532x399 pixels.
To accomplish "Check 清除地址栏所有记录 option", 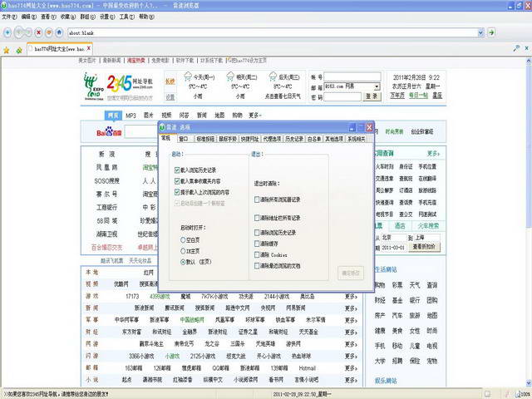I will coord(257,218).
